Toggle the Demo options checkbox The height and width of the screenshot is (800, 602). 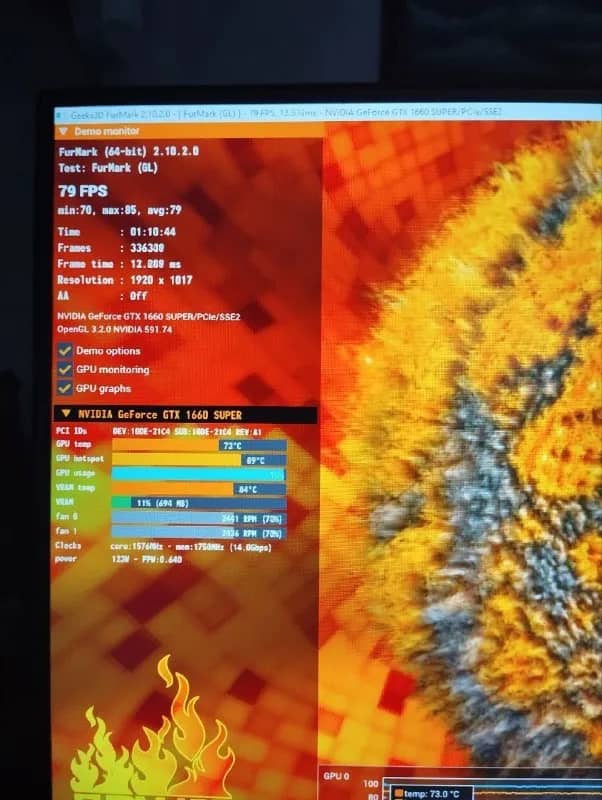[65, 351]
